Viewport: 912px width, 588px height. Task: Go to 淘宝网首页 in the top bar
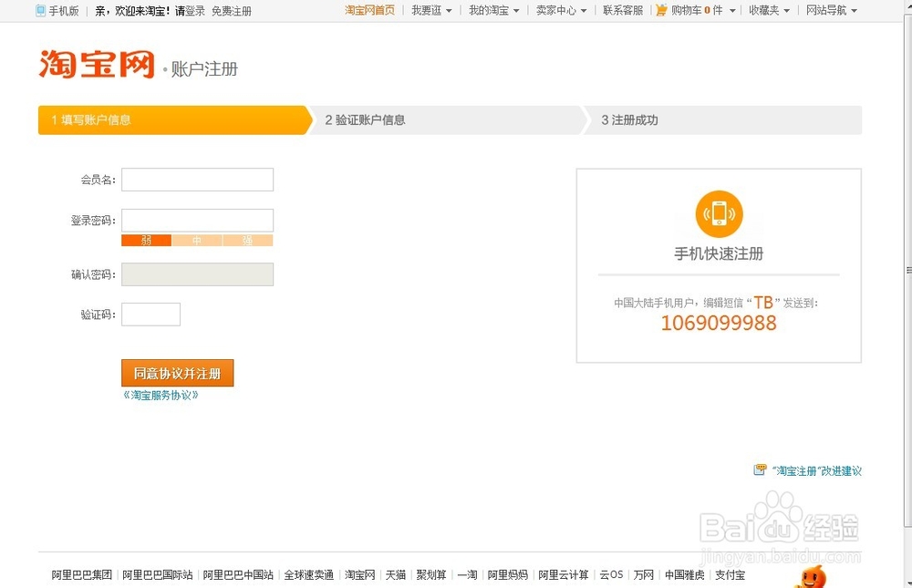pyautogui.click(x=369, y=10)
